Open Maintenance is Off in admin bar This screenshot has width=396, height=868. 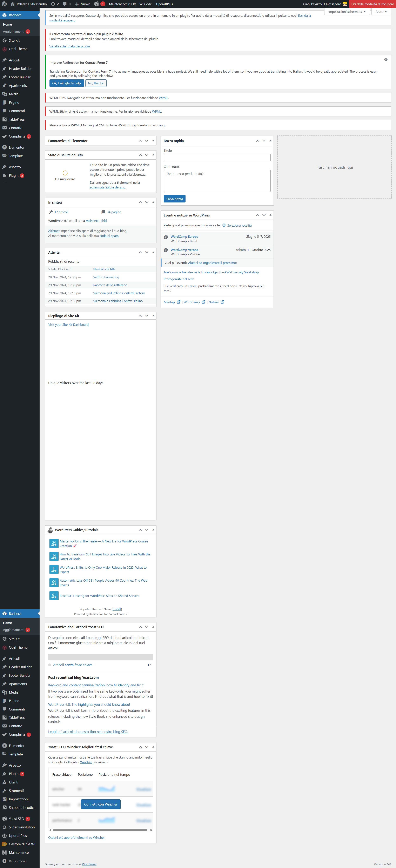tap(122, 4)
